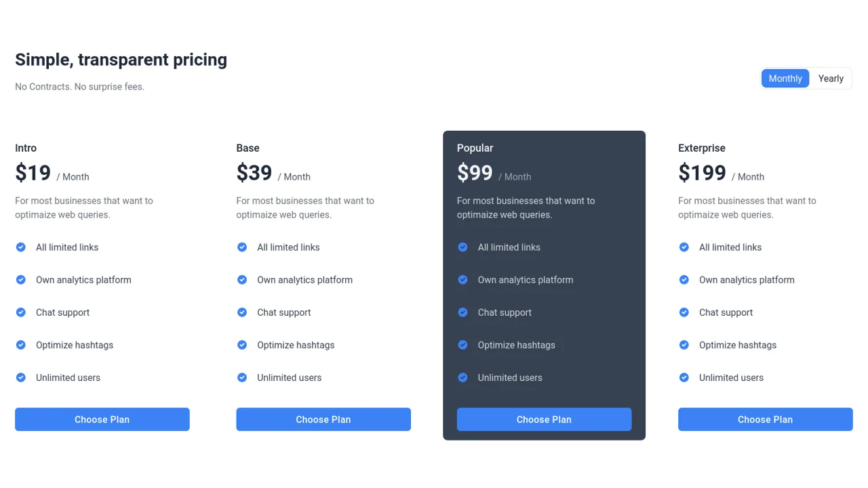Click the checkmark next to Intro's Chat support
Image resolution: width=868 pixels, height=488 pixels.
tap(20, 312)
